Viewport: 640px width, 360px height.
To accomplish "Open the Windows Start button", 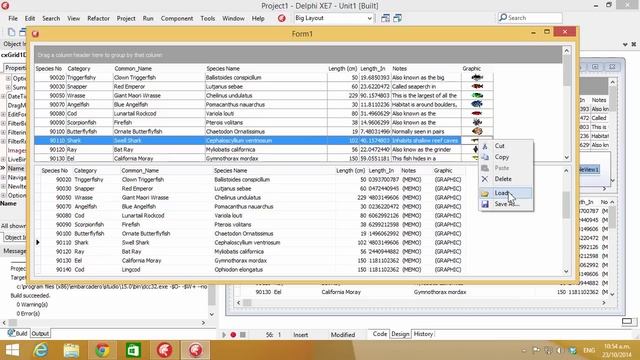I will [x=12, y=350].
